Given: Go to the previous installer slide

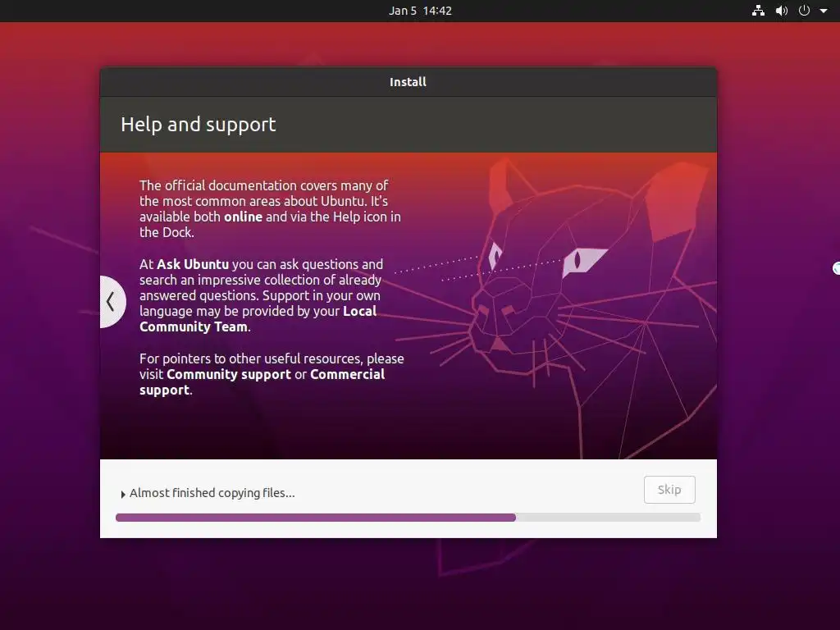Looking at the screenshot, I should tap(112, 302).
